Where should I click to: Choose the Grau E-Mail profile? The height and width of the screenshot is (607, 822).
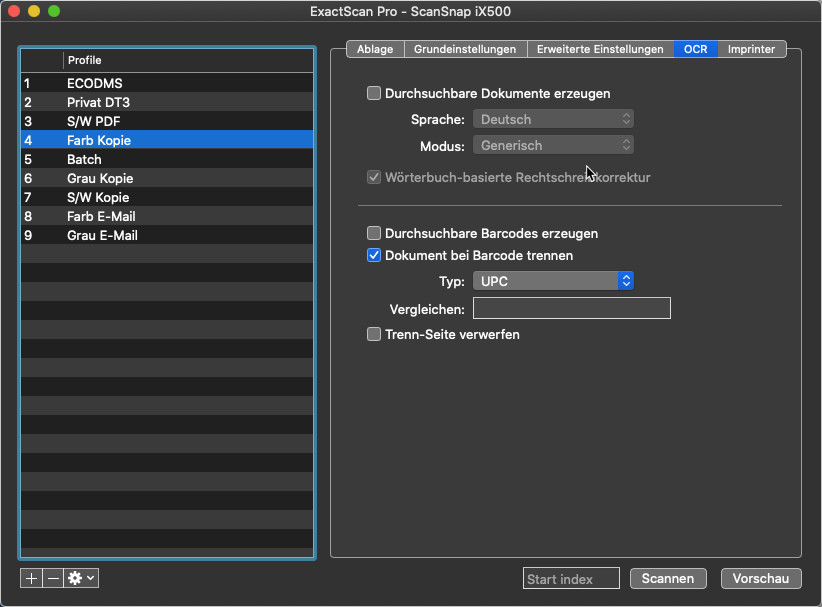point(102,235)
